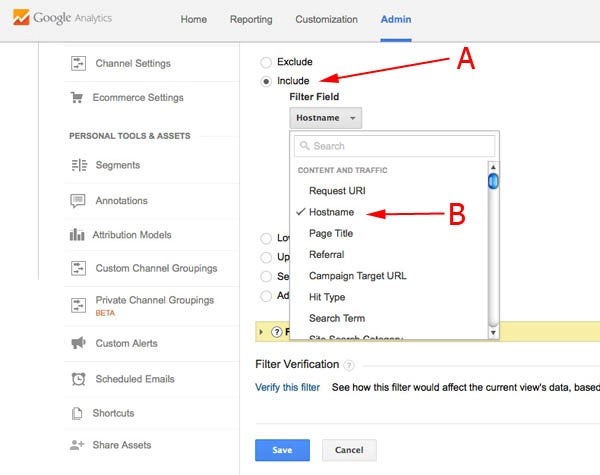Image resolution: width=600 pixels, height=475 pixels.
Task: Click the Shortcuts page icon
Action: pos(77,413)
